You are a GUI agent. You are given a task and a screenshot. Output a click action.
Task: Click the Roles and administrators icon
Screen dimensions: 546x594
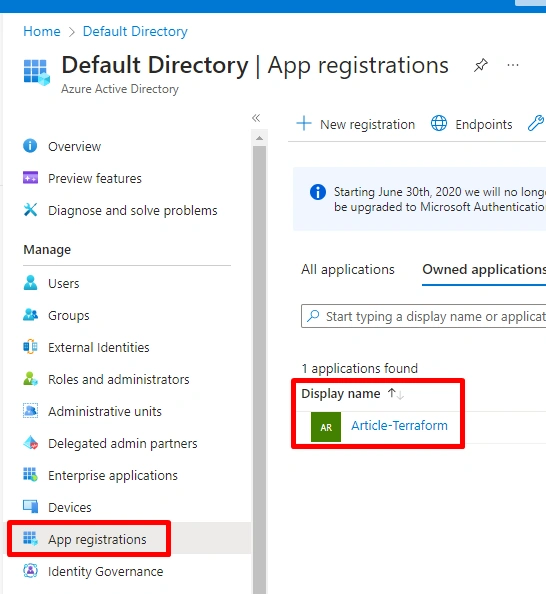click(30, 378)
